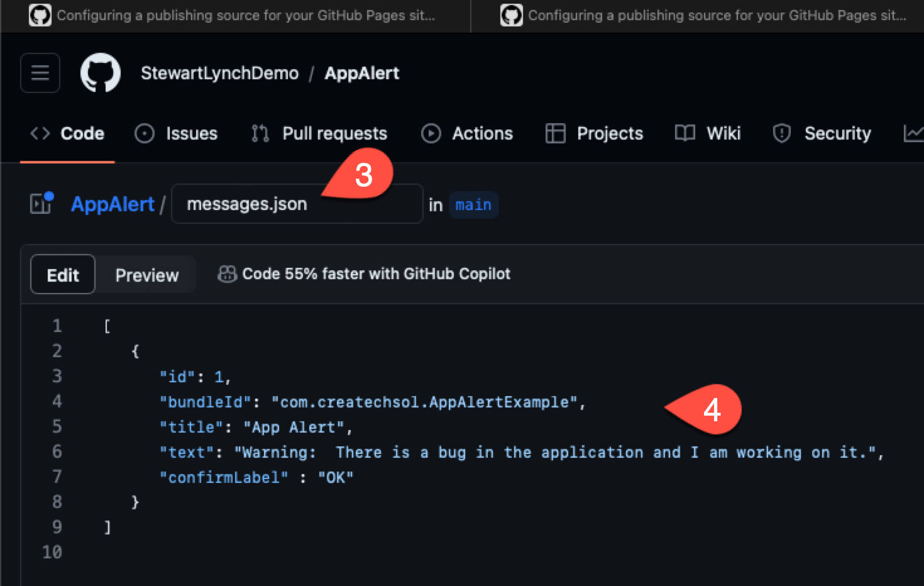The height and width of the screenshot is (586, 924).
Task: Open the GitHub Copilot promo link
Action: [x=364, y=274]
